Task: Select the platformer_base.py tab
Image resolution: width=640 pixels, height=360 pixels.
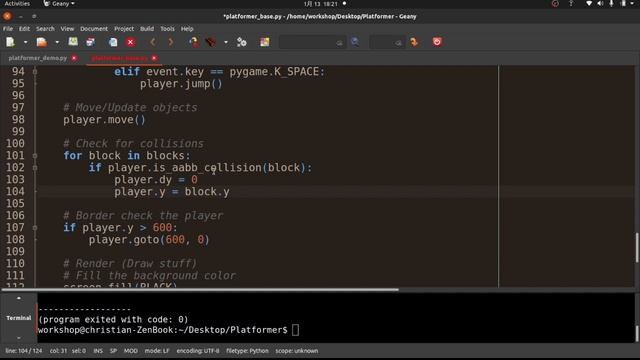Action: (120, 58)
